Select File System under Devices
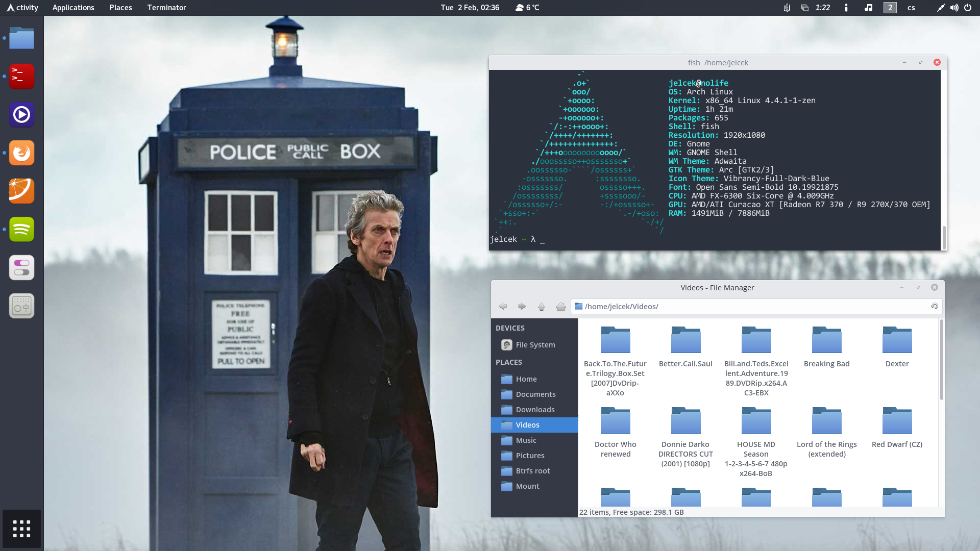 (x=534, y=345)
